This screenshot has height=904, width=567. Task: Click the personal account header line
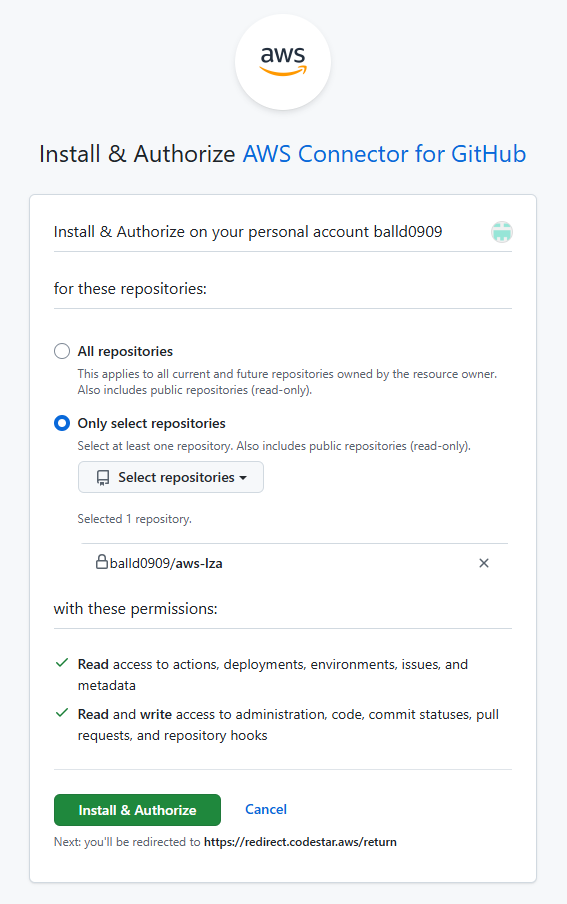248,232
